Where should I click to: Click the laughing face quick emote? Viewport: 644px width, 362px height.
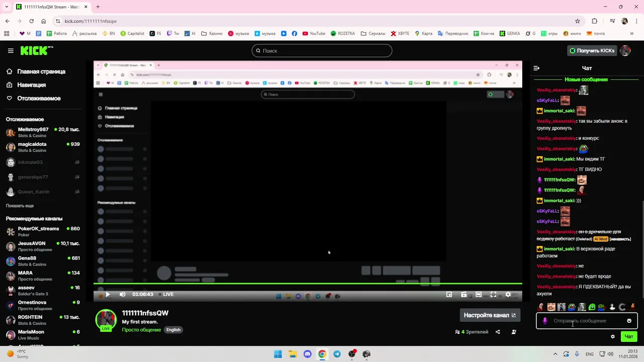tap(551, 307)
